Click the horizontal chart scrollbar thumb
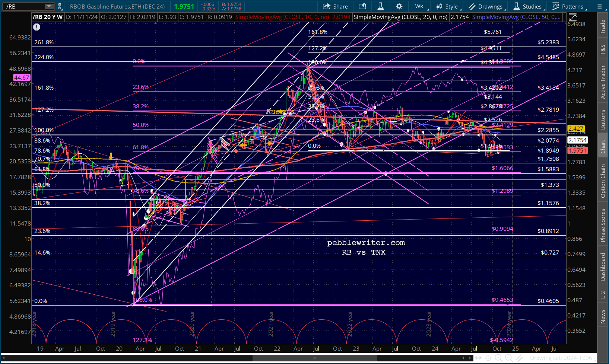The height and width of the screenshot is (364, 609). click(x=315, y=358)
